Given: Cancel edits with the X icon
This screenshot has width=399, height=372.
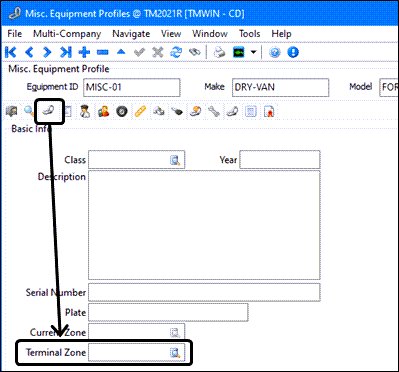Looking at the screenshot, I should click(157, 52).
